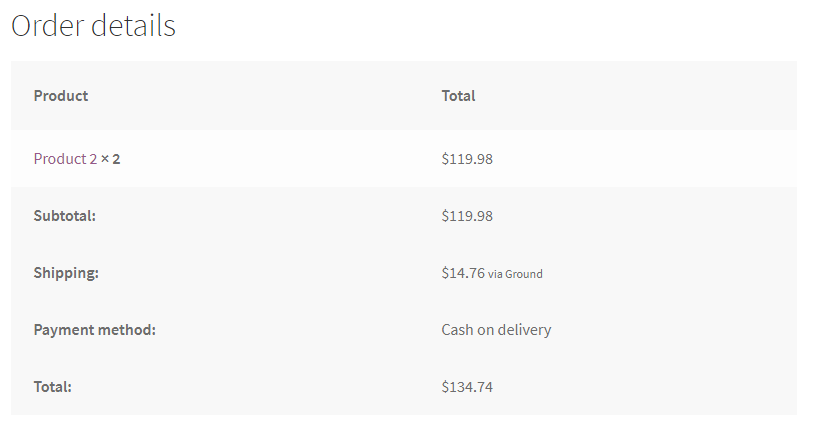Click the Product 2 line price $119.98

[467, 158]
